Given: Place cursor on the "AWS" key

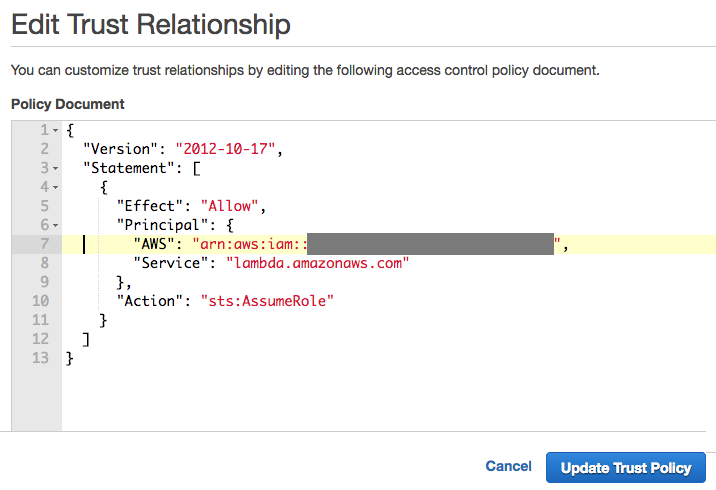Looking at the screenshot, I should click(154, 244).
